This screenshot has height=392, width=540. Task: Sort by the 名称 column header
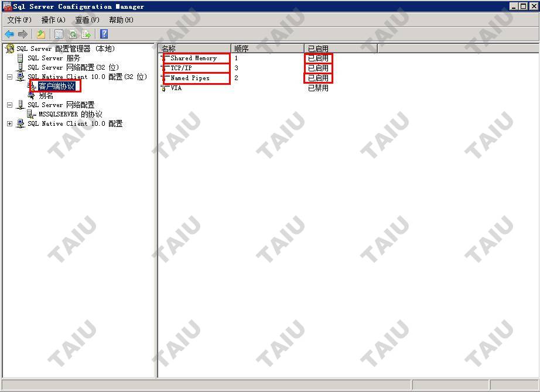[x=194, y=49]
